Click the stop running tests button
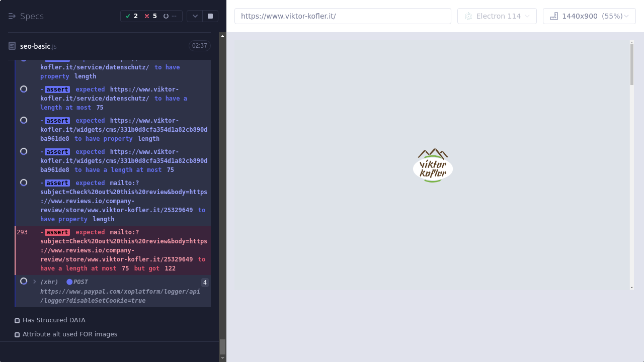Screen dimensions: 644x362 (x=210, y=16)
